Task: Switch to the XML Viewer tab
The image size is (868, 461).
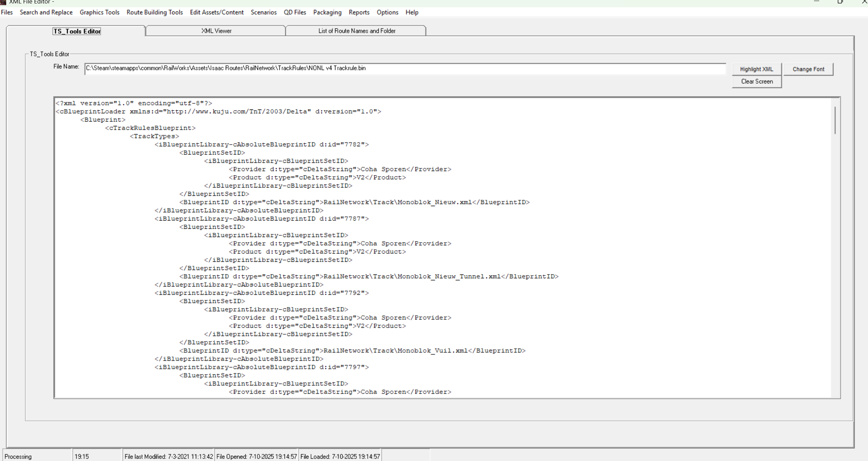Action: 216,31
